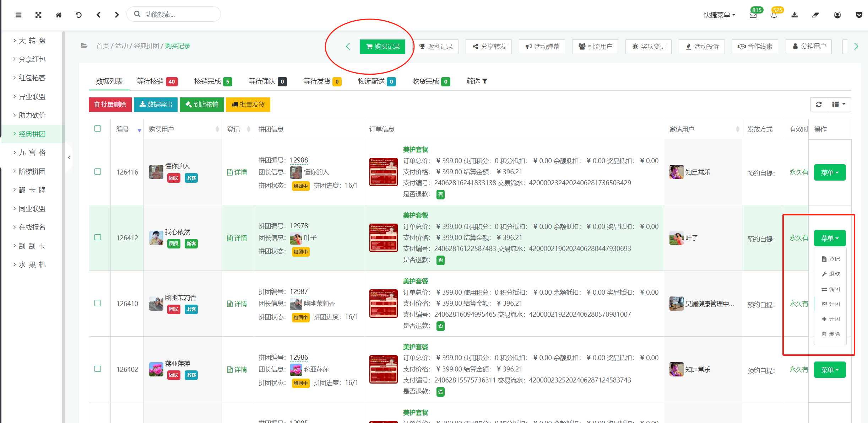Viewport: 868px width, 423px height.
Task: Click 懂你的人 buyer avatar
Action: 156,172
